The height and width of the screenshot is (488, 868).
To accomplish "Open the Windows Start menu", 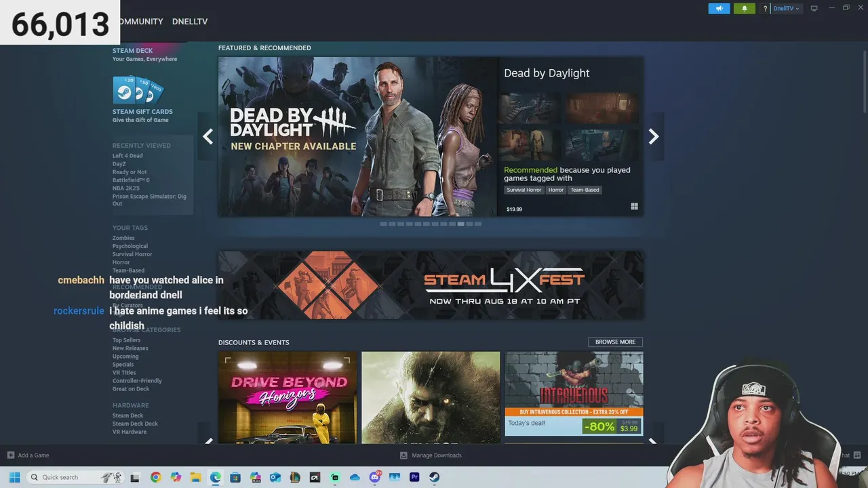I will (x=14, y=477).
